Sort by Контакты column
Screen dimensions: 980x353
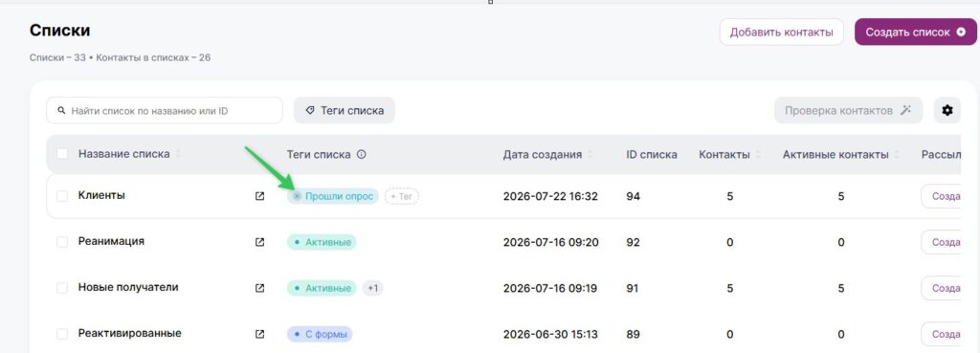(758, 154)
